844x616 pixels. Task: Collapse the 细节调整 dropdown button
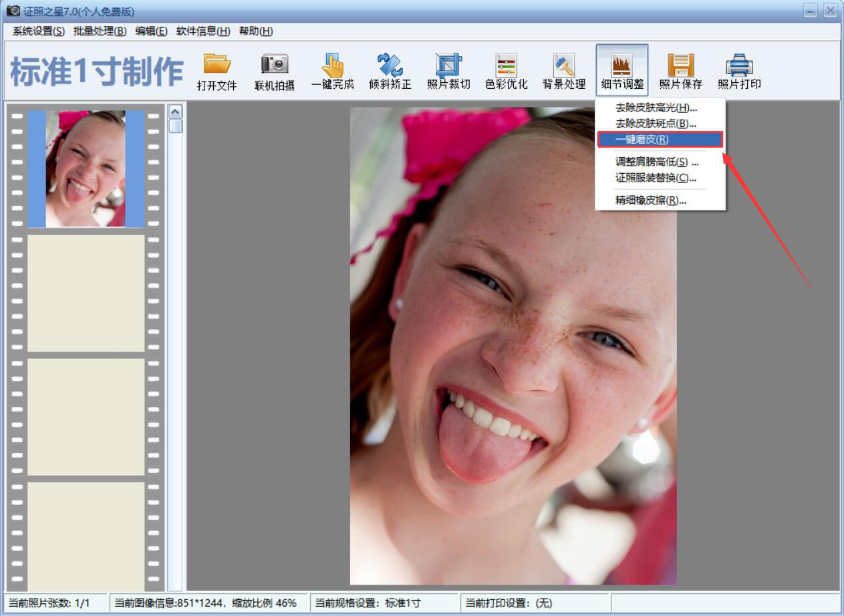tap(622, 70)
